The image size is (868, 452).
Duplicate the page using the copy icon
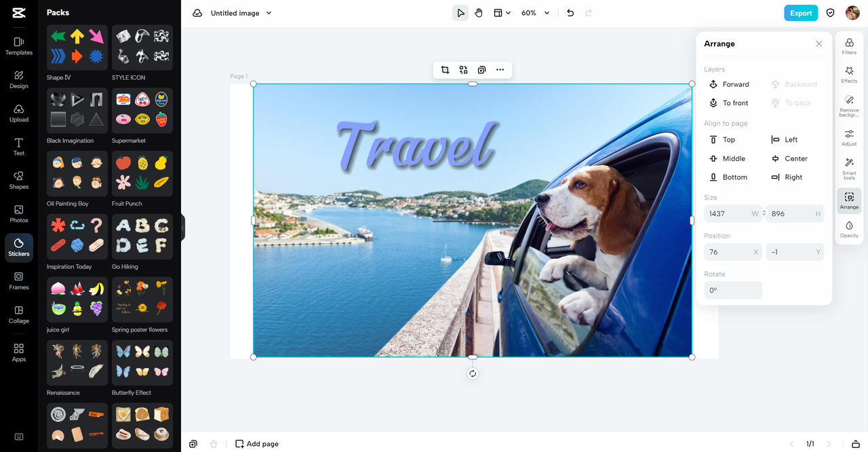pos(193,443)
